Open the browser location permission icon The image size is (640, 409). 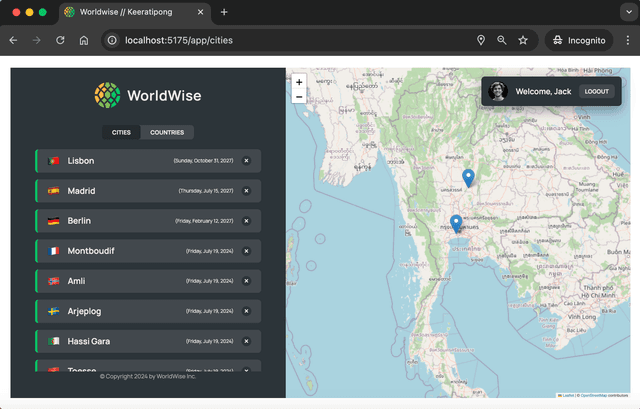coord(480,40)
